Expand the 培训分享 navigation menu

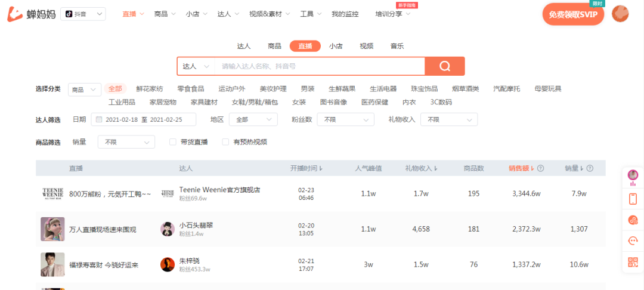tap(392, 14)
